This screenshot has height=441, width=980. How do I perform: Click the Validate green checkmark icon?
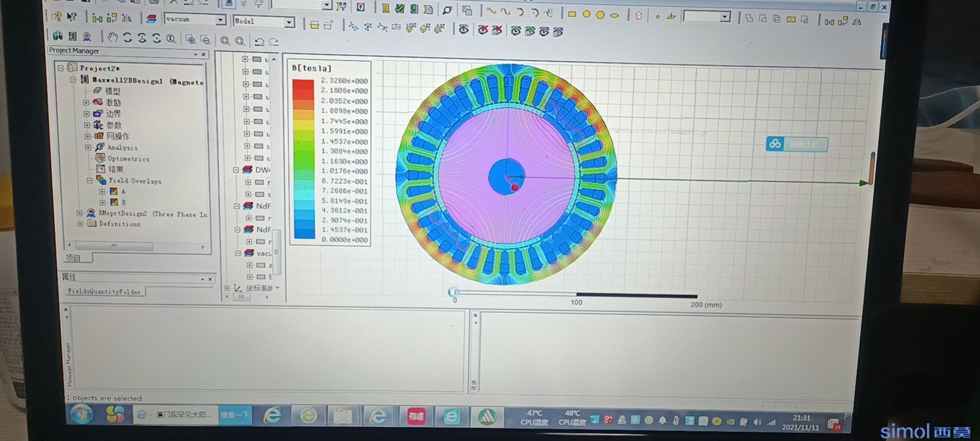[400, 9]
